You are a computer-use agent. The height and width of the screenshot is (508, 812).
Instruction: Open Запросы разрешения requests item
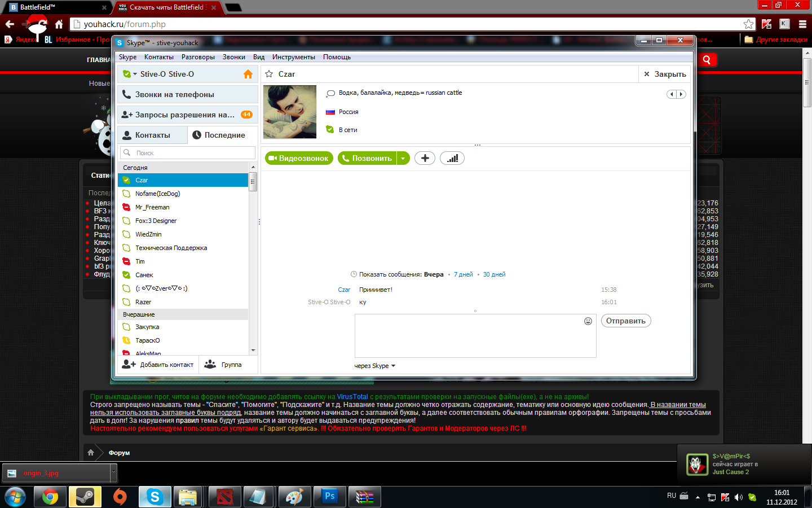(x=188, y=115)
